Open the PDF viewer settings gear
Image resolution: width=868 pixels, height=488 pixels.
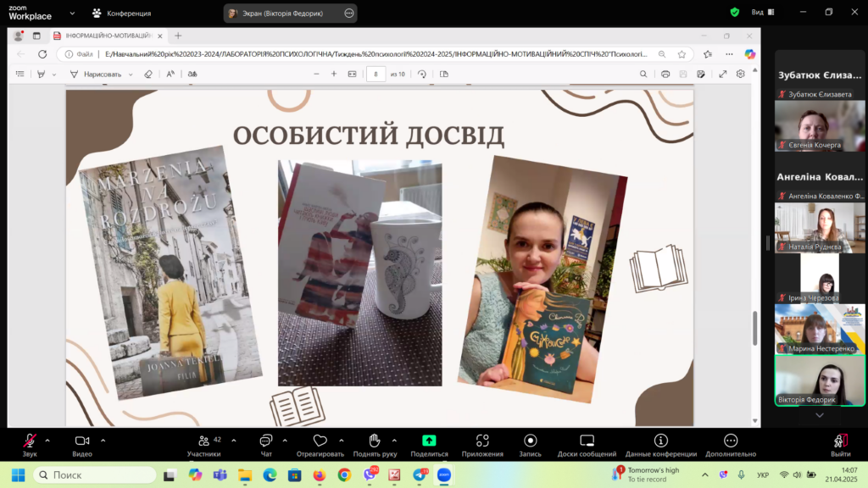[741, 74]
